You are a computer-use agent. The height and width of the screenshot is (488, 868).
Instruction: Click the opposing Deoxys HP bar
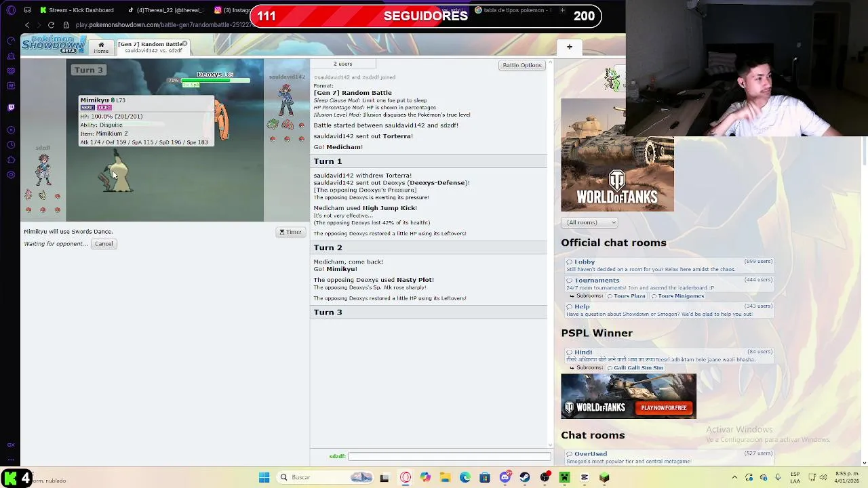(216, 81)
